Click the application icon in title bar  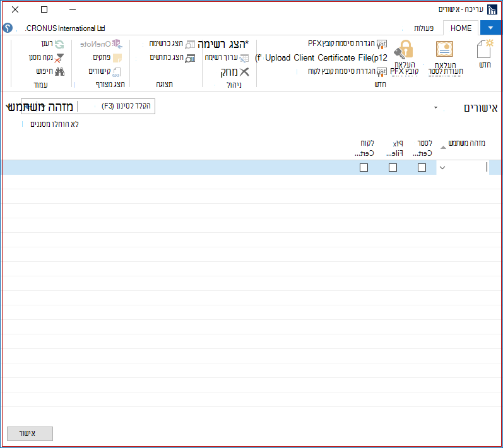pos(492,9)
